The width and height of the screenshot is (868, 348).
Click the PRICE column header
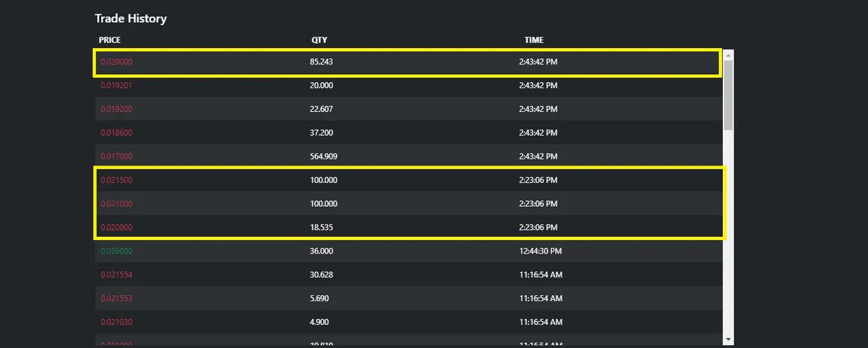[x=110, y=40]
